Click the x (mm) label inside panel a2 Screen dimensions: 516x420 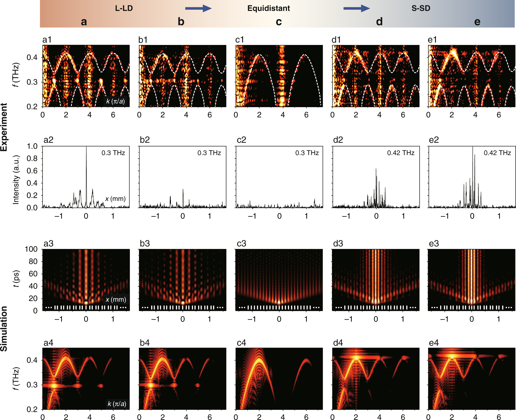(x=115, y=199)
